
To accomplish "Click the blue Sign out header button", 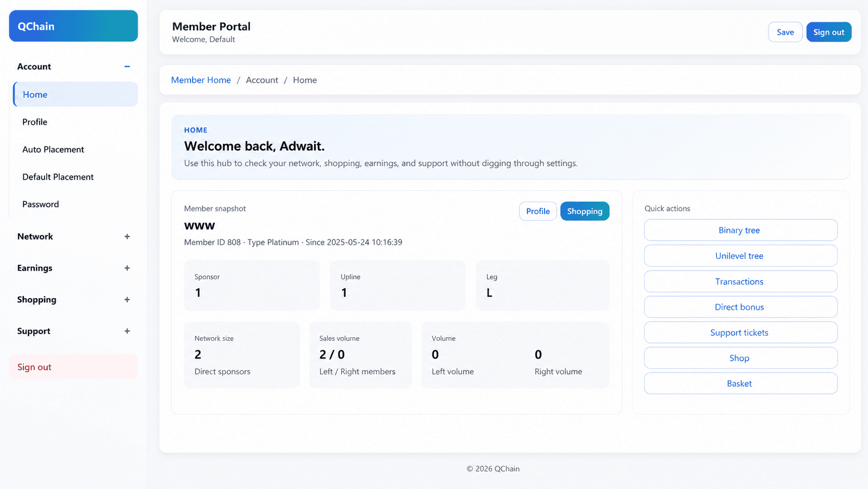I will coord(829,32).
